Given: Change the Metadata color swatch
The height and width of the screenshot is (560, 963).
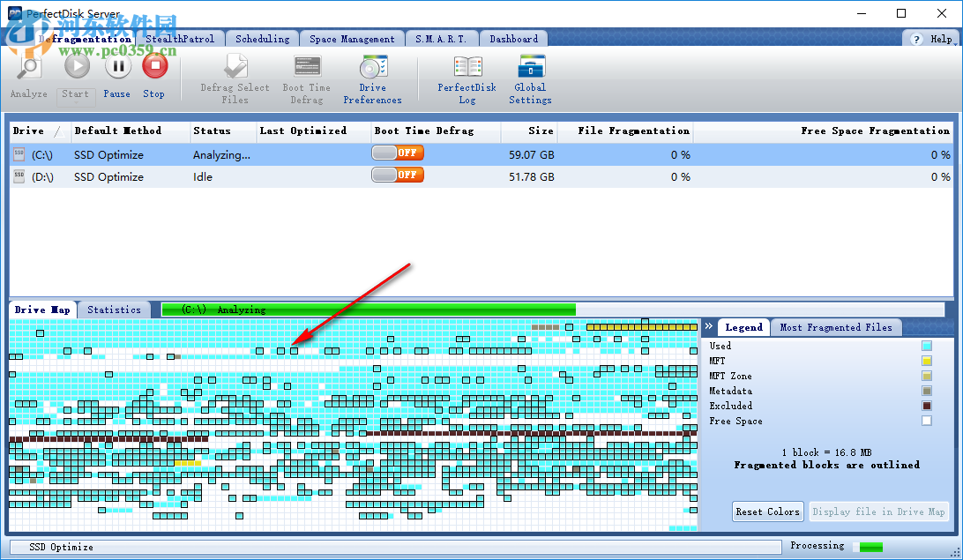Looking at the screenshot, I should 927,391.
